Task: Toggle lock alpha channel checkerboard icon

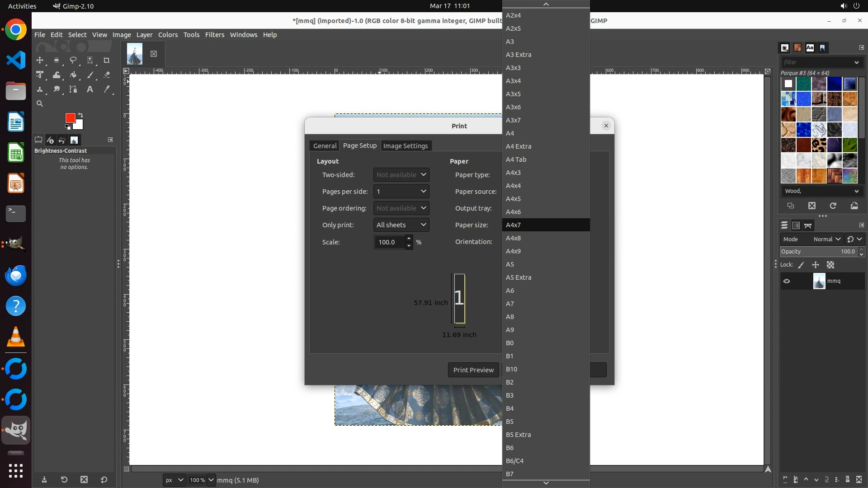Action: [830, 265]
